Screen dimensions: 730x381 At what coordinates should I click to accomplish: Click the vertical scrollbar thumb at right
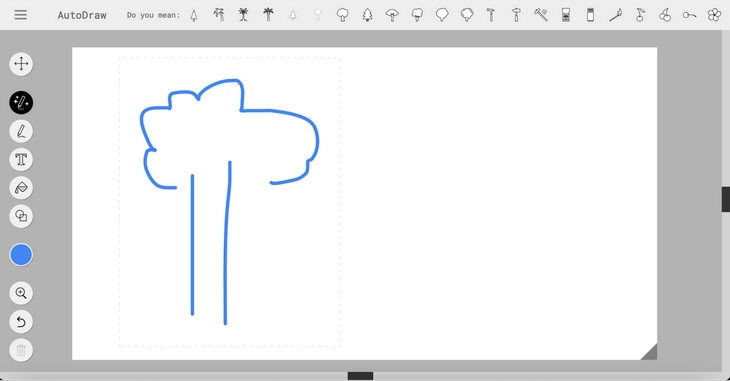tap(726, 199)
